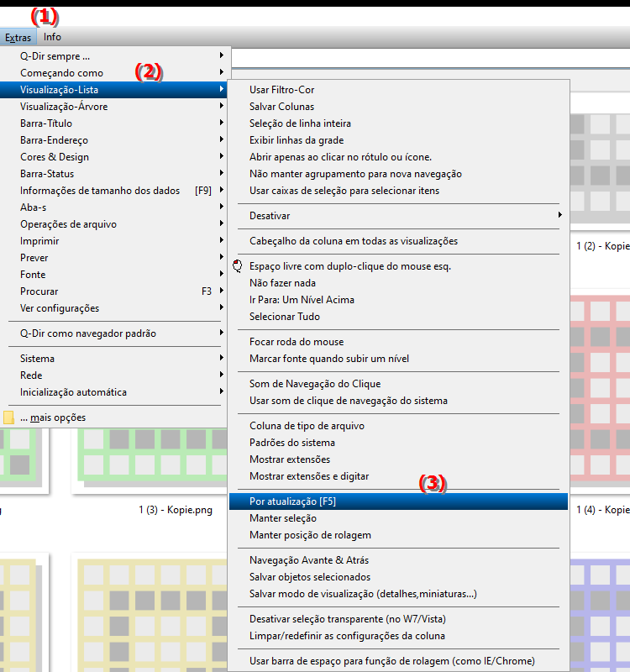The width and height of the screenshot is (630, 672).
Task: Open Ver configurações submenu
Action: [x=113, y=308]
